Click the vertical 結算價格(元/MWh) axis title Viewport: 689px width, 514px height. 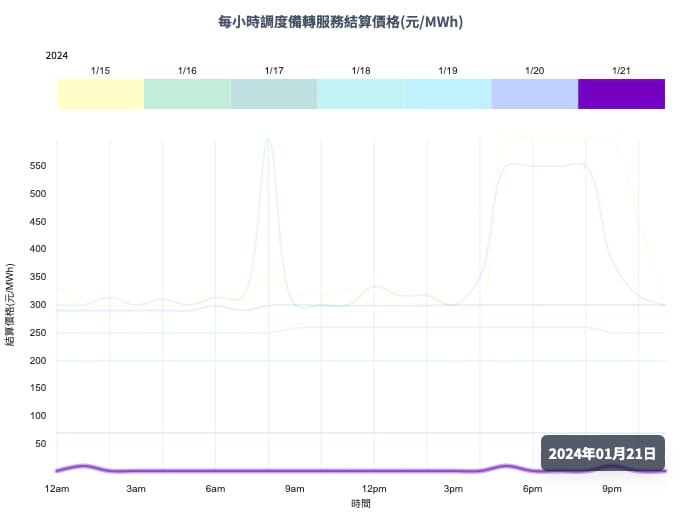point(10,305)
